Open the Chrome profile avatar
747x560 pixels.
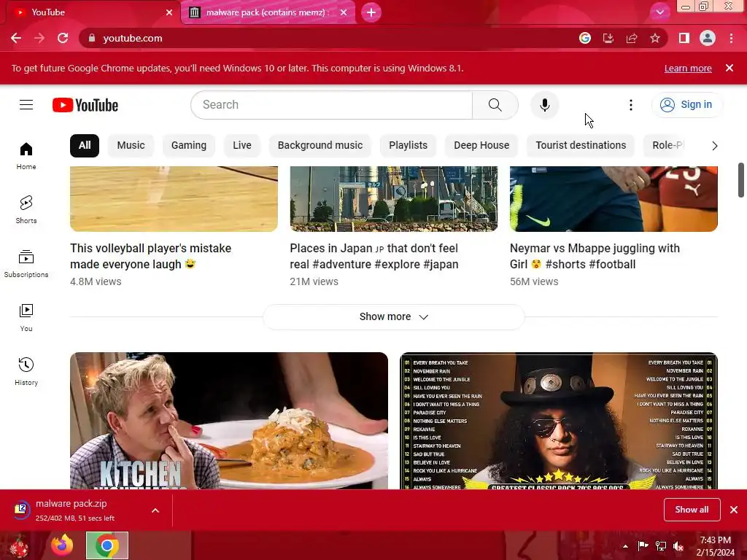708,38
